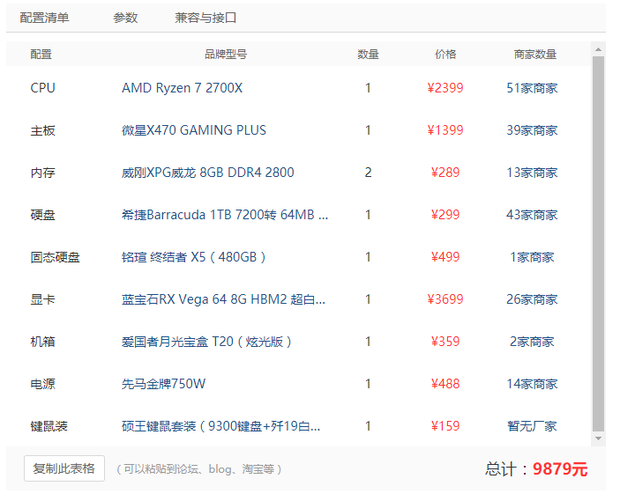
Task: Click 暂无厂家 in keyboard-mouse row
Action: [532, 426]
